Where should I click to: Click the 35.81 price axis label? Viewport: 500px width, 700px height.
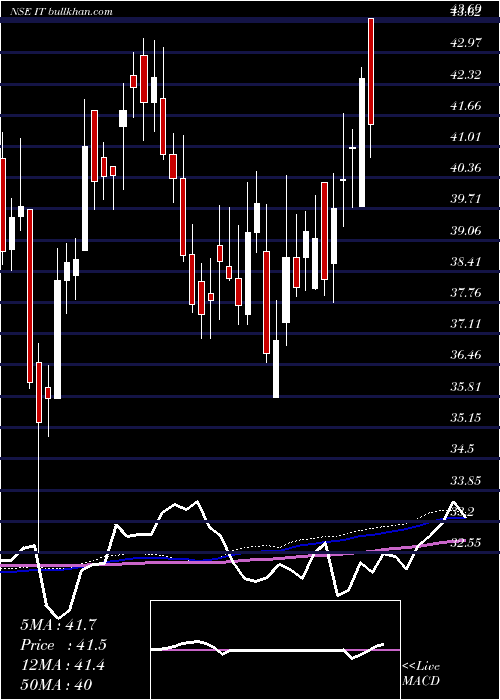click(467, 386)
